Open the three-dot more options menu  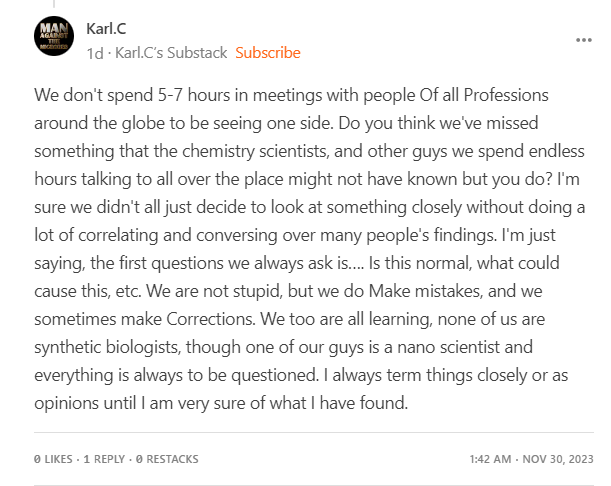tap(584, 40)
